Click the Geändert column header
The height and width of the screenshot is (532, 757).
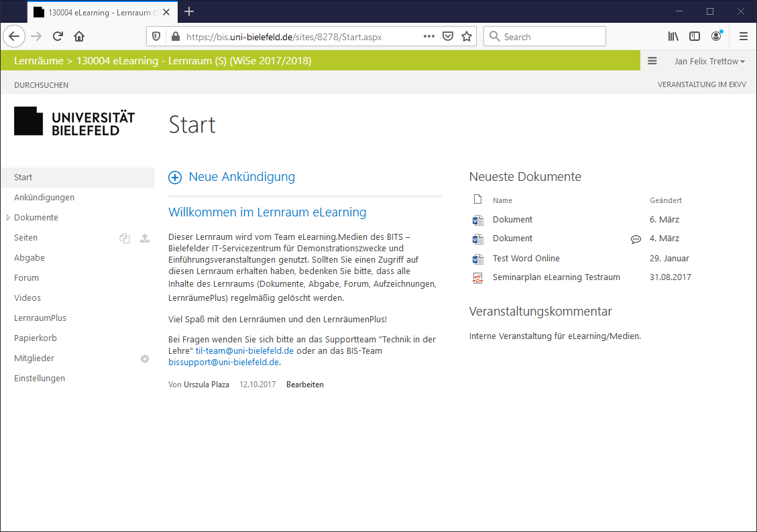(x=665, y=200)
